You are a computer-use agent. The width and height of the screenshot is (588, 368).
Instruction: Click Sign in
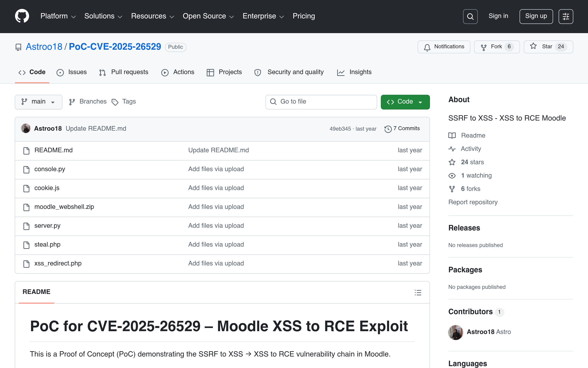[x=498, y=16]
